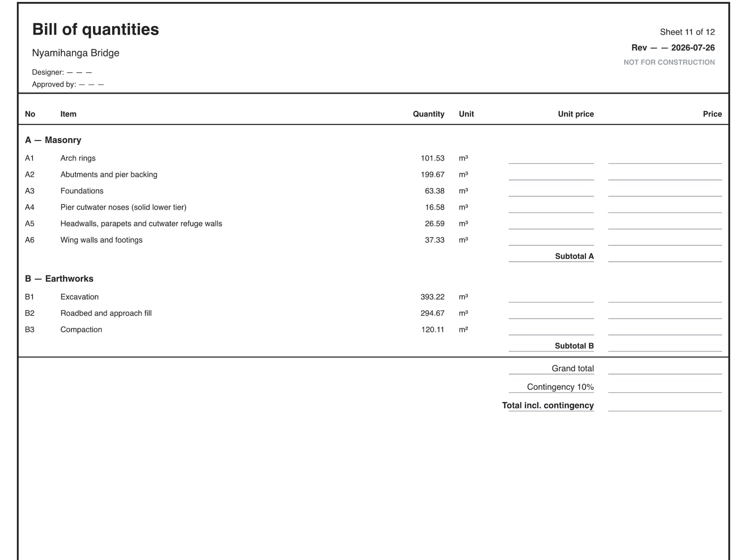
Task: Select 'Wing walls and footings' item
Action: pos(101,240)
